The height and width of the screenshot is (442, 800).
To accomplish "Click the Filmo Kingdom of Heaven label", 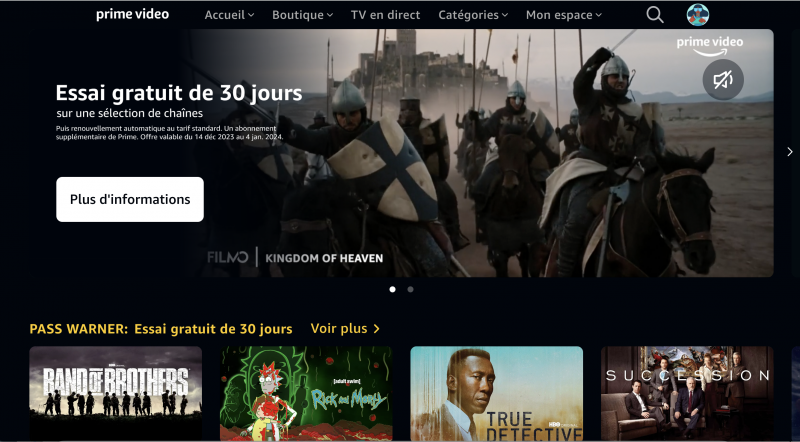I will coord(295,258).
